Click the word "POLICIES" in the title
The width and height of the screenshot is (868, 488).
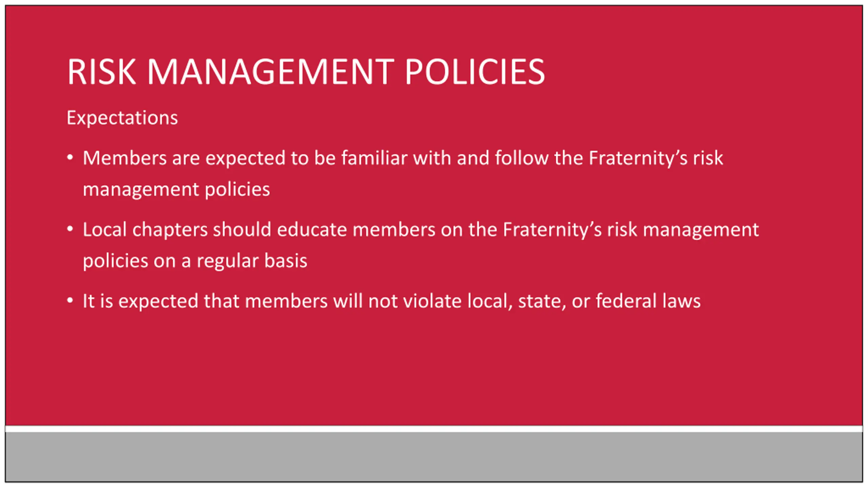tap(475, 72)
